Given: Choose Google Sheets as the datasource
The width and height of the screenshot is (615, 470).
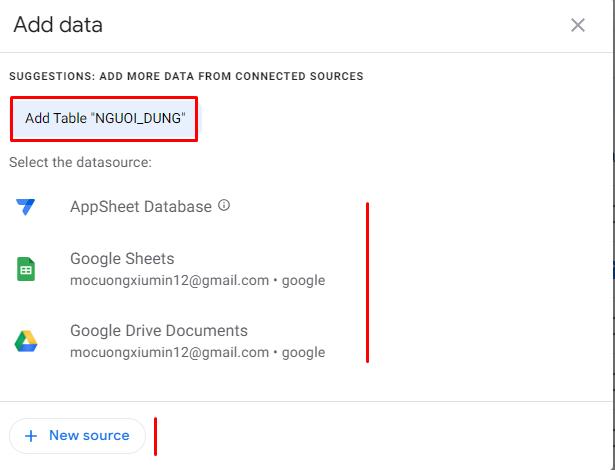Looking at the screenshot, I should [x=122, y=259].
